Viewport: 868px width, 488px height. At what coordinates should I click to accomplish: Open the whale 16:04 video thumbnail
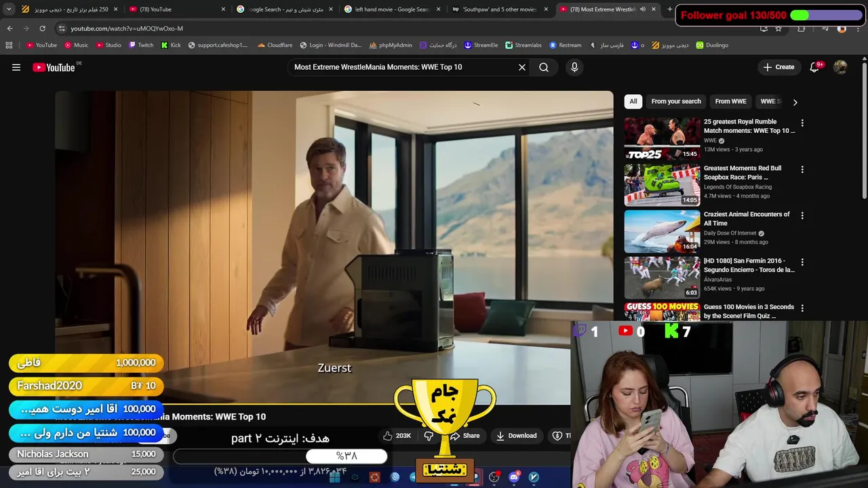pyautogui.click(x=662, y=231)
